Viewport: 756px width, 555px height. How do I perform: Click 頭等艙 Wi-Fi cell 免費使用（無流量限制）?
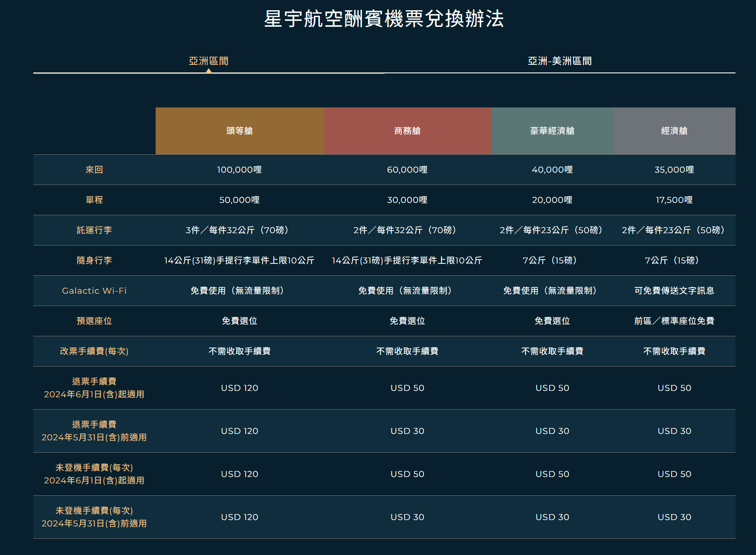click(240, 291)
